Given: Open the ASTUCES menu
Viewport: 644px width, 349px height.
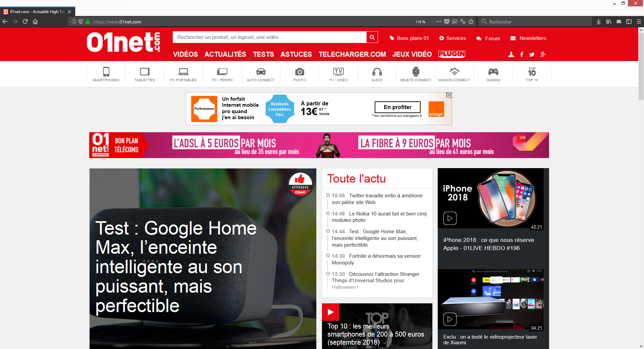Looking at the screenshot, I should (x=296, y=54).
